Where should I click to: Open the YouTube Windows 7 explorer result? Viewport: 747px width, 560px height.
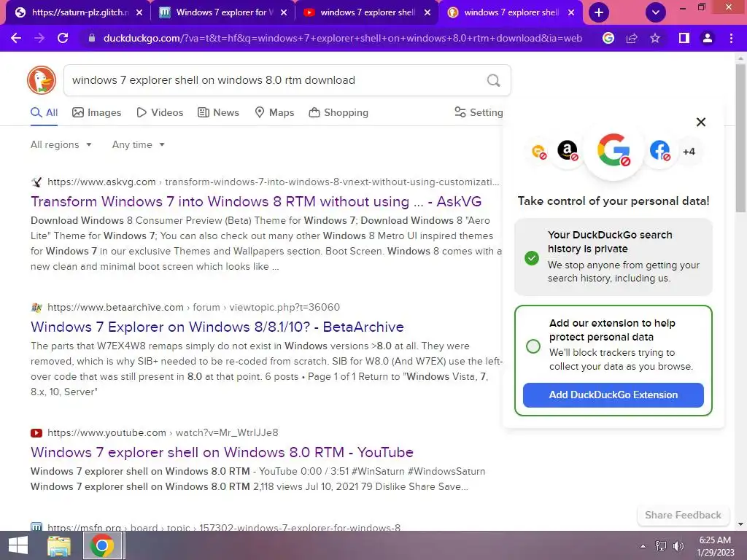pyautogui.click(x=222, y=452)
